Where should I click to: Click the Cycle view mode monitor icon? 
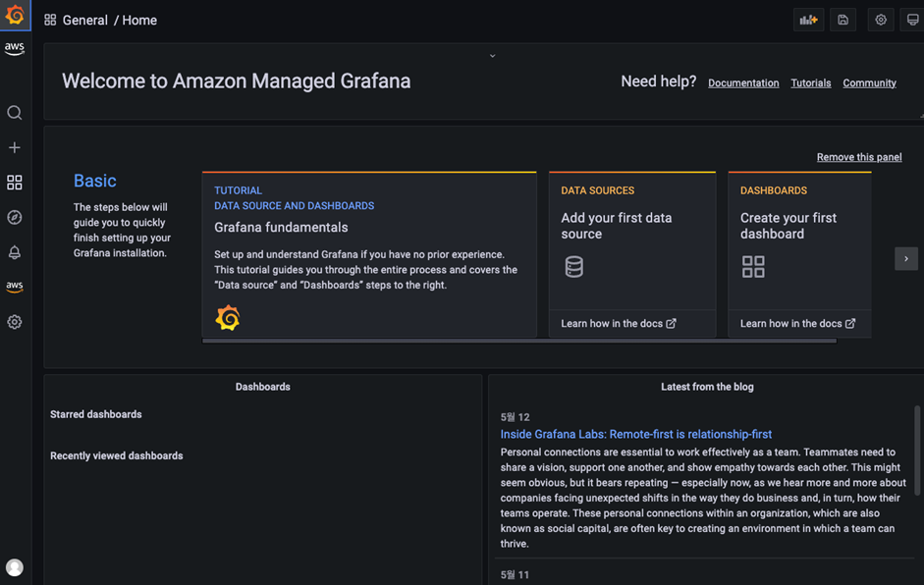pyautogui.click(x=913, y=20)
